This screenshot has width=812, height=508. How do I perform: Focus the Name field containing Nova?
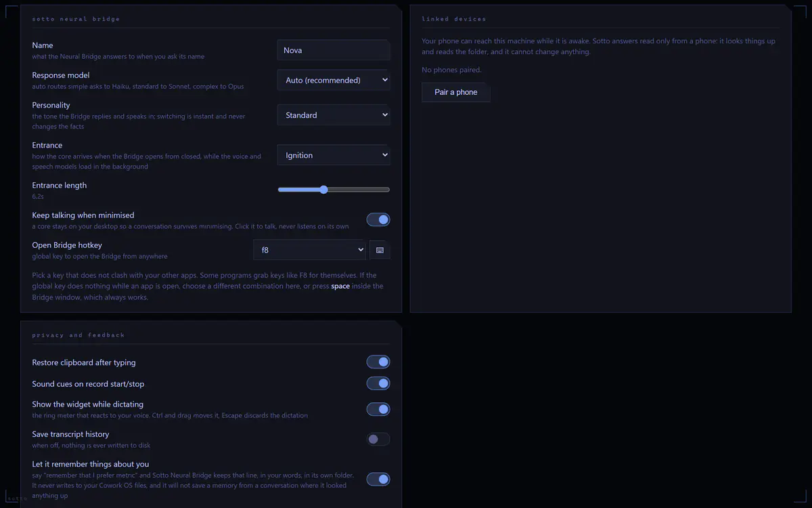tap(334, 50)
